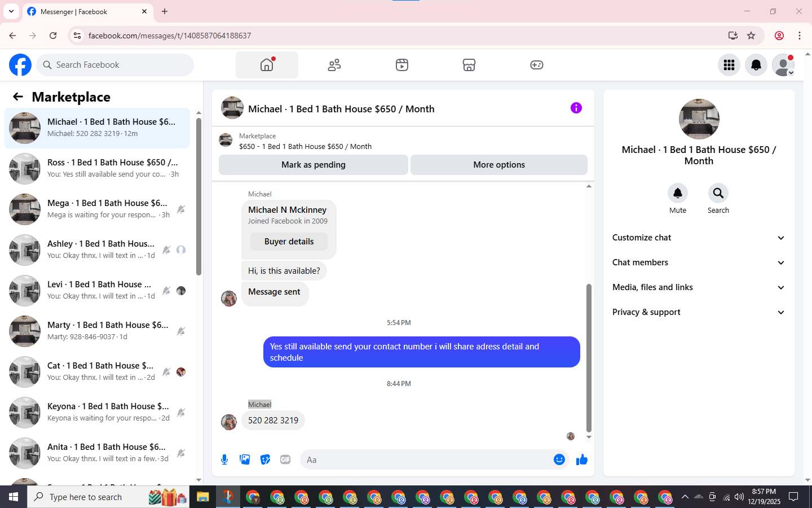Open the Marketplace tab icon
Screen dimensions: 812x508
pos(469,65)
